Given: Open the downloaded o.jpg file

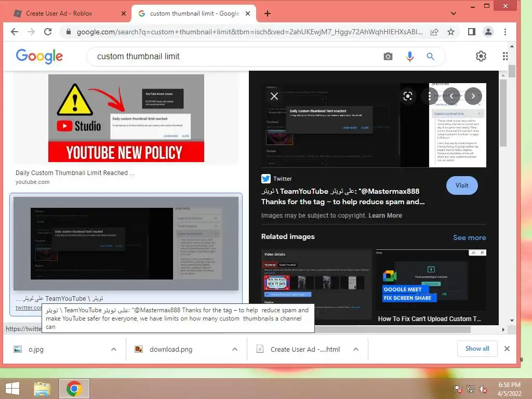Looking at the screenshot, I should pyautogui.click(x=36, y=349).
